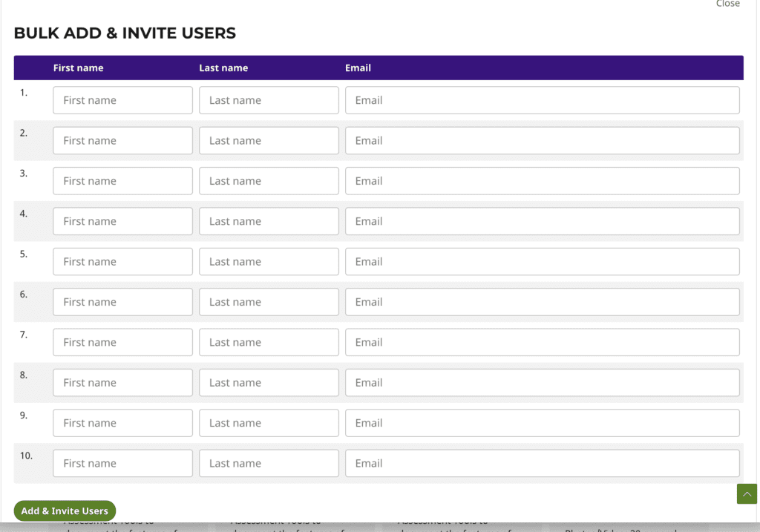Screen dimensions: 760x532
Task: Click Email field in row 1
Action: coord(542,100)
